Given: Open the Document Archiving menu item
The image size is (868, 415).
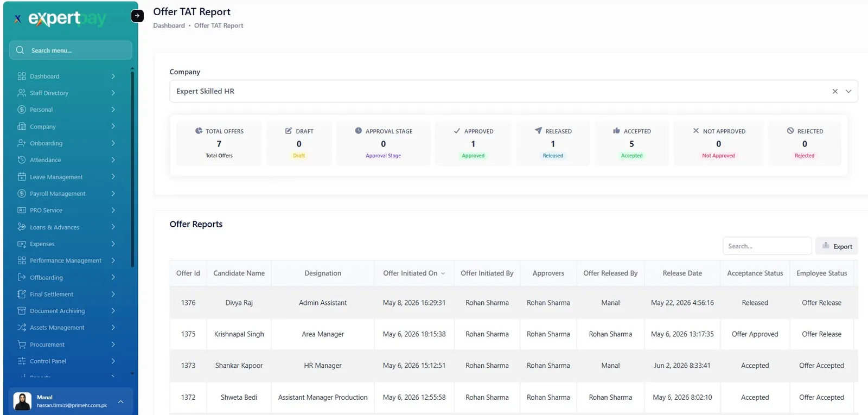Looking at the screenshot, I should 67,311.
